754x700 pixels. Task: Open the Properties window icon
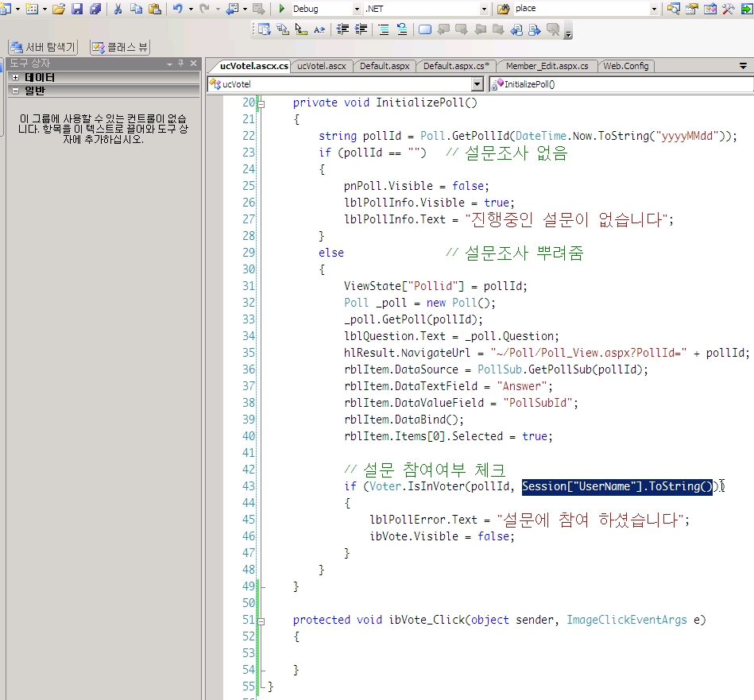pos(691,9)
